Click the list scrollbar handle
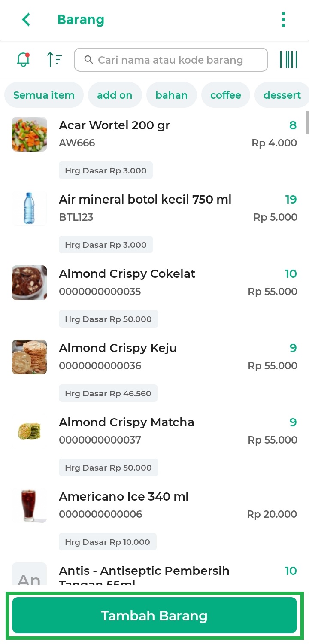This screenshot has height=644, width=309. coord(307,123)
